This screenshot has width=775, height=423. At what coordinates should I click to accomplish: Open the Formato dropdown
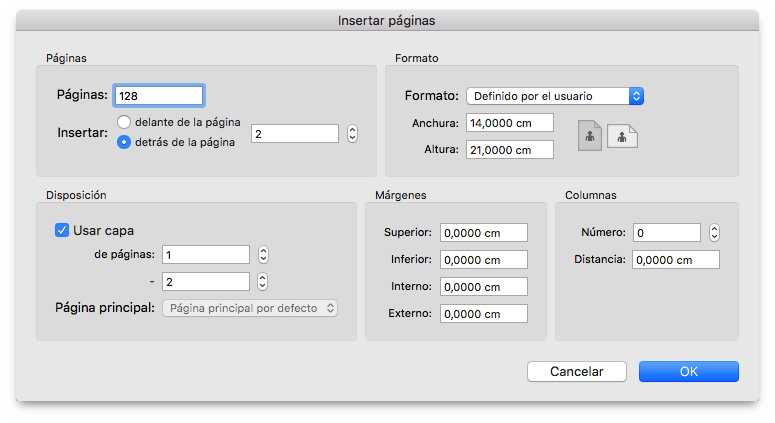tap(555, 96)
